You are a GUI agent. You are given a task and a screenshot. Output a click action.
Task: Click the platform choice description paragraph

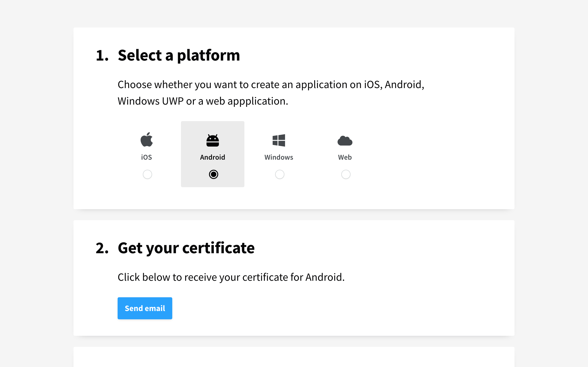pyautogui.click(x=271, y=93)
